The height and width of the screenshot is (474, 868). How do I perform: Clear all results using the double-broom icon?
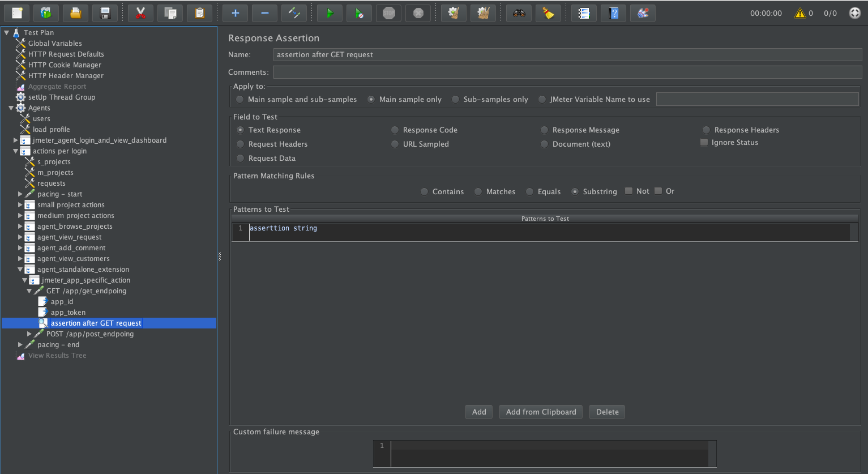click(x=483, y=12)
